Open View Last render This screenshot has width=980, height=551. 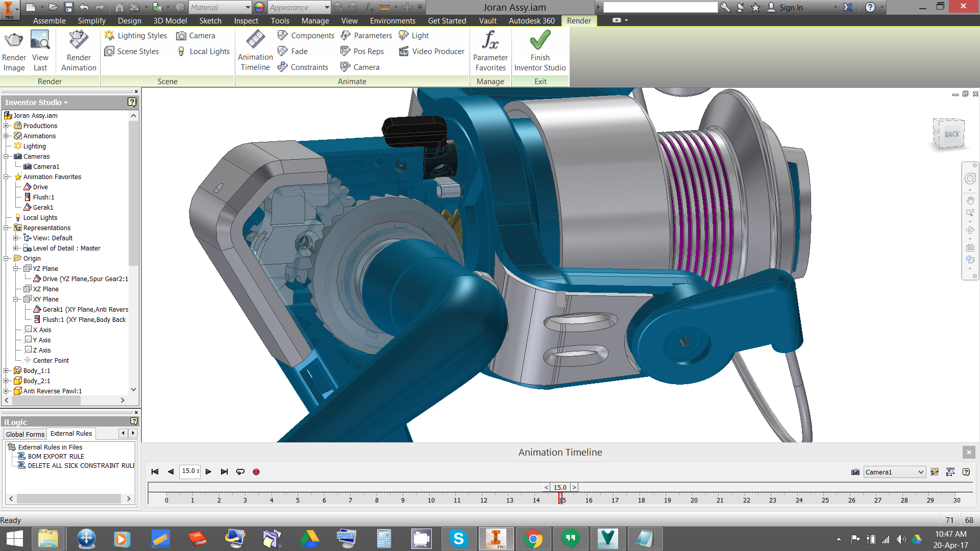click(x=40, y=51)
